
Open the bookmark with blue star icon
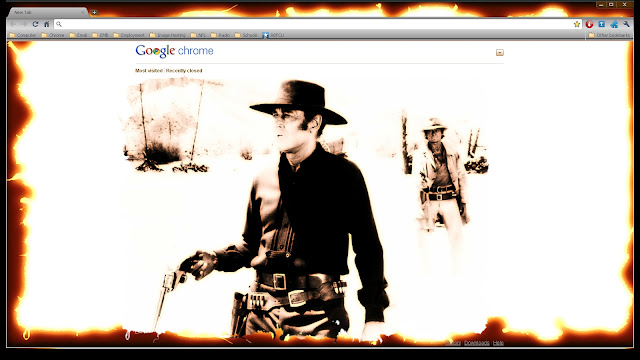tap(273, 35)
